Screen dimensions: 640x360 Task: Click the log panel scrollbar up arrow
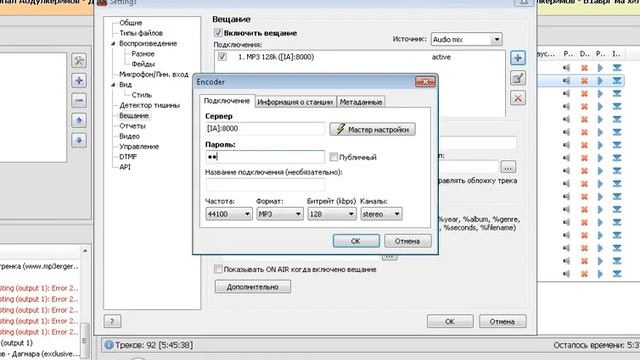tap(85, 251)
